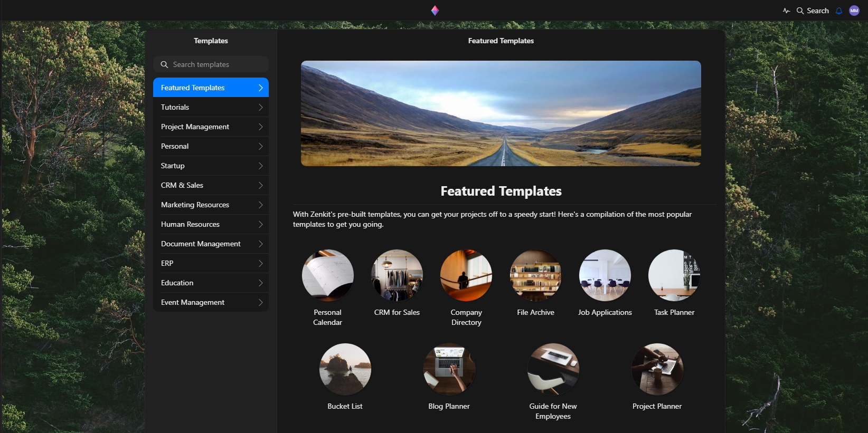Select the Document Management category
868x433 pixels.
pos(211,244)
